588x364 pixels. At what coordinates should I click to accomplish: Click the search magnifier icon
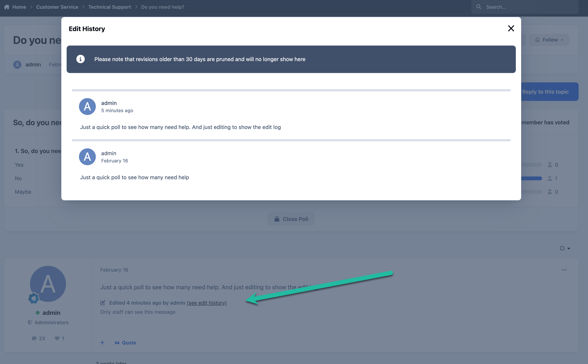479,7
